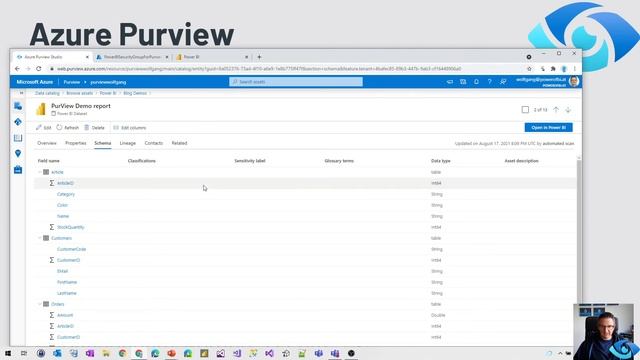Click the Data catalog breadcrumb link

point(47,93)
